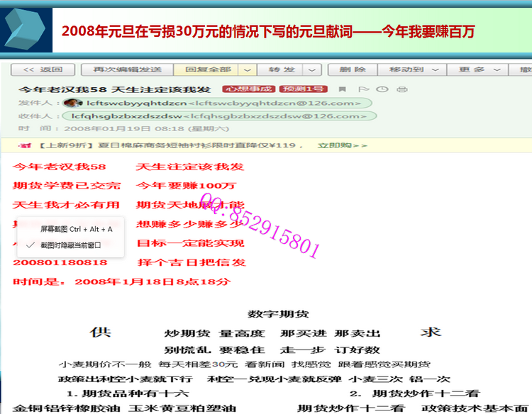Screen dimensions: 532x414
Task: Expand the 回复全部 dropdown arrow
Action: 246,69
